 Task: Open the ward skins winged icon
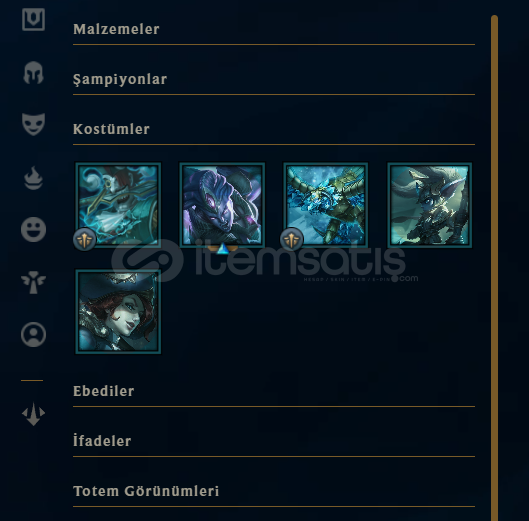33,282
